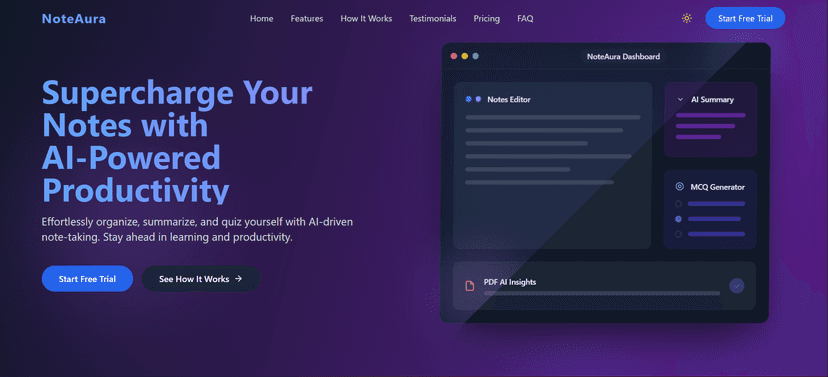Click Start Free Trial in header
Screen dimensions: 828x377
[x=745, y=18]
